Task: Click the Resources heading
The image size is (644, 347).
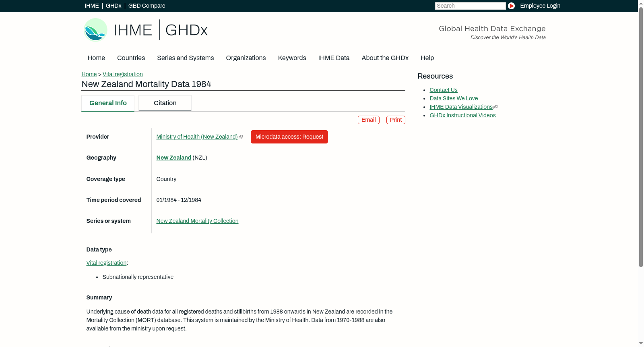Action: pyautogui.click(x=435, y=76)
